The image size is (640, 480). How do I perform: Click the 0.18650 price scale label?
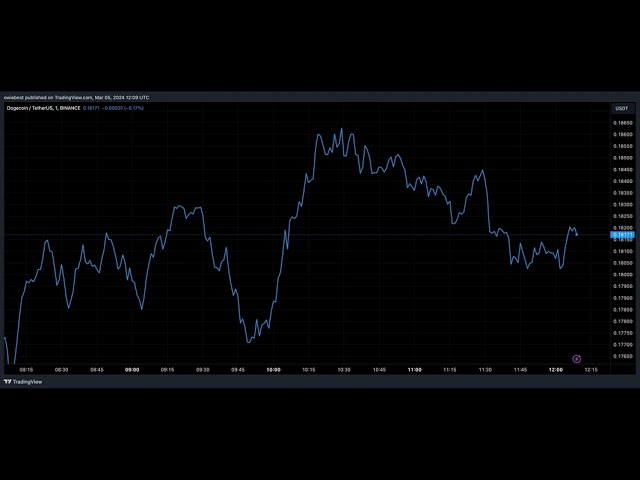coord(622,122)
